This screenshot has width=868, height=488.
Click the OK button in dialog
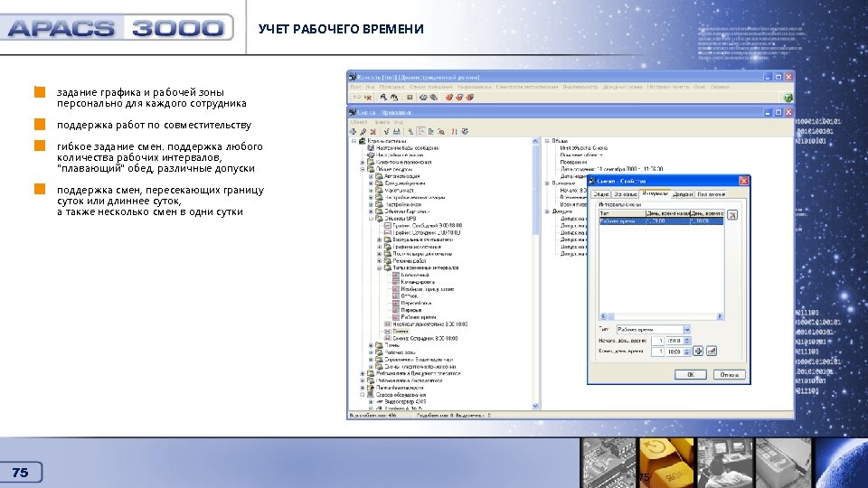click(x=690, y=374)
